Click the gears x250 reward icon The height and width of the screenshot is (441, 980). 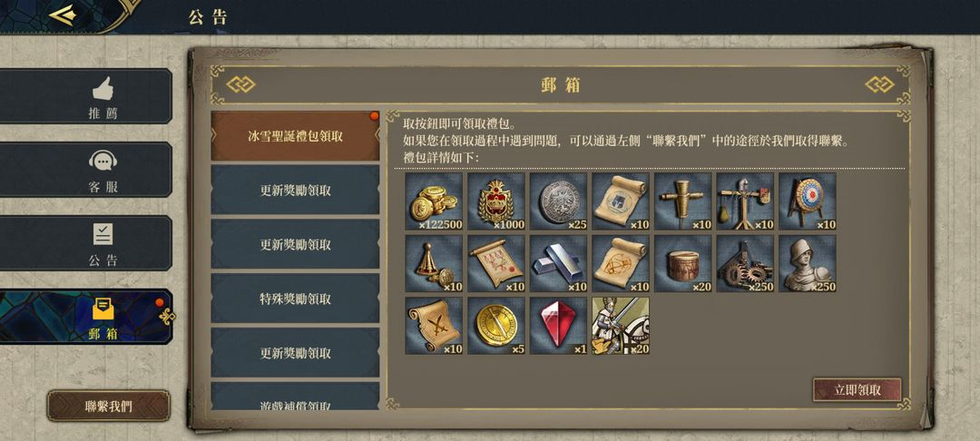click(x=745, y=263)
